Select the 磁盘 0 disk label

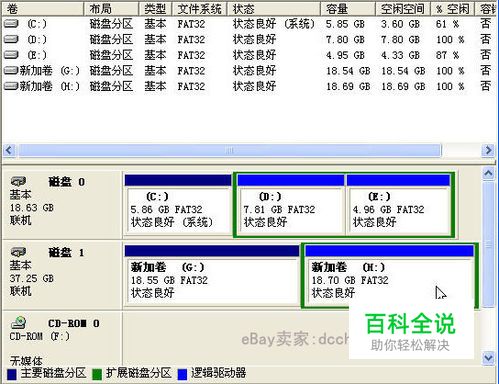[66, 182]
